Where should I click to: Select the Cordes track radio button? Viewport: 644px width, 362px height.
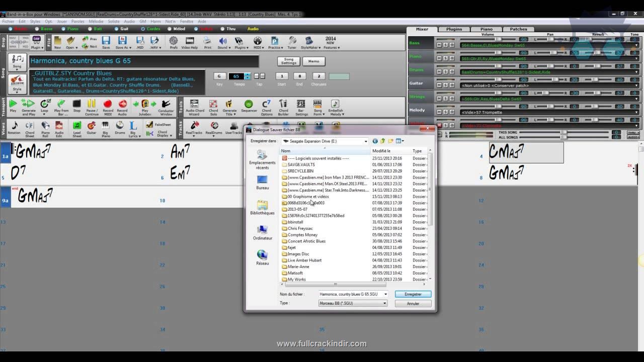143,29
